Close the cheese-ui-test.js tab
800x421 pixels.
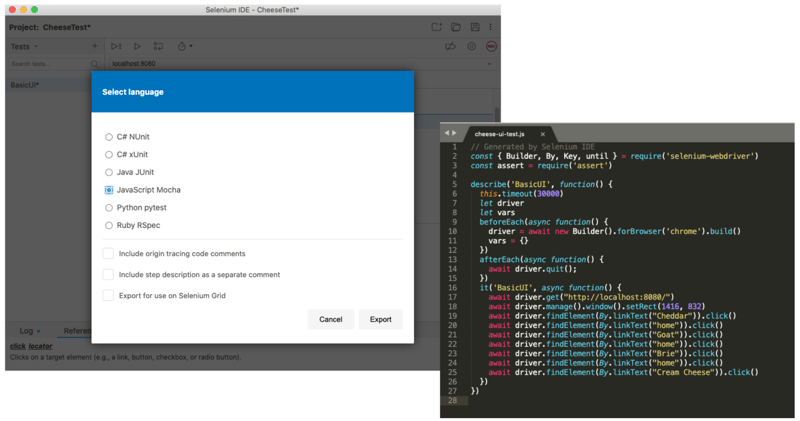coord(543,134)
